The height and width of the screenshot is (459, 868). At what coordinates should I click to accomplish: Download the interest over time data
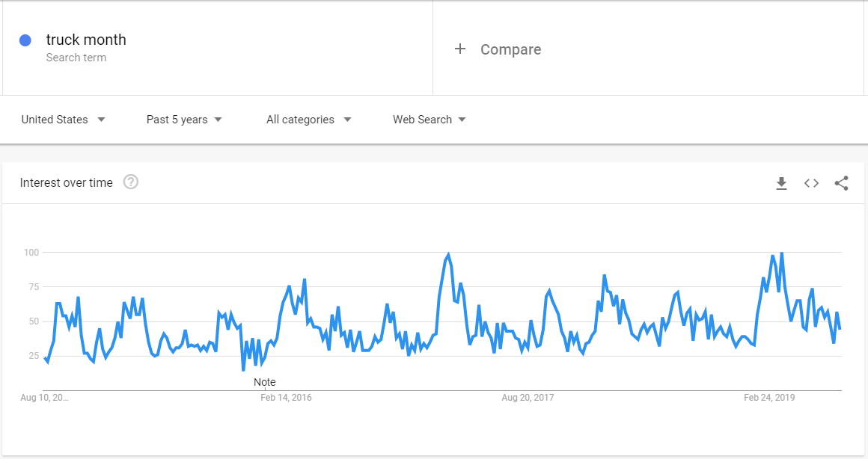[x=781, y=183]
